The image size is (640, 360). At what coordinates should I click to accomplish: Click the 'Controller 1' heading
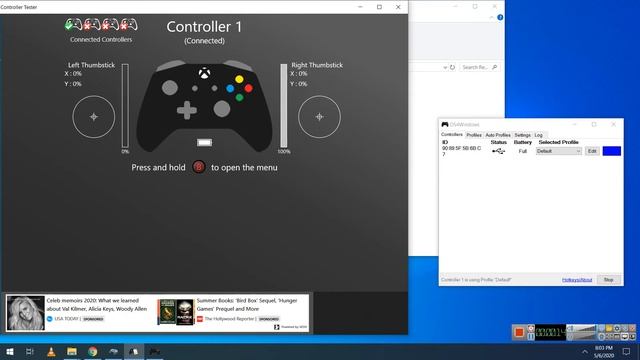(204, 27)
